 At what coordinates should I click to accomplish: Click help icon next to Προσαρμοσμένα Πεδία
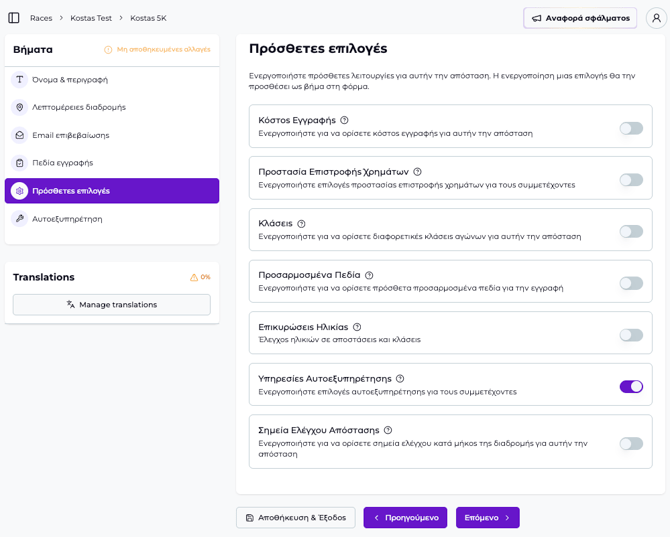369,275
